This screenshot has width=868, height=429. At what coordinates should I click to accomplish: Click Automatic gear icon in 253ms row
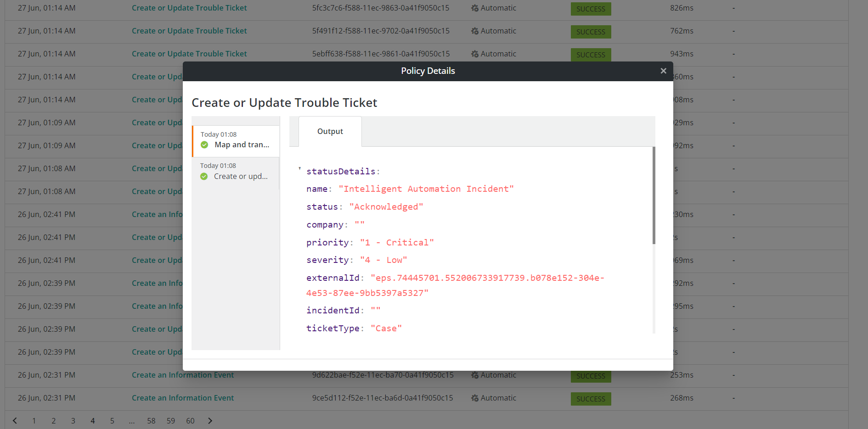(475, 375)
